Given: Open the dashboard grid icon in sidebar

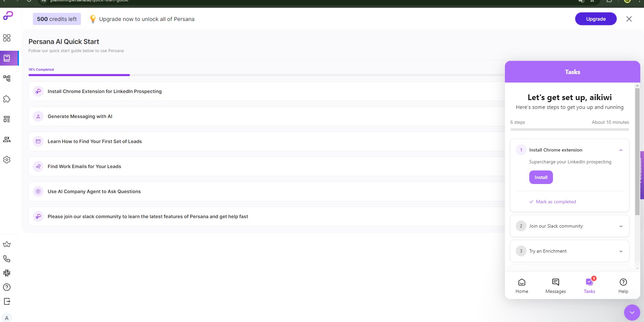Looking at the screenshot, I should click(x=7, y=38).
